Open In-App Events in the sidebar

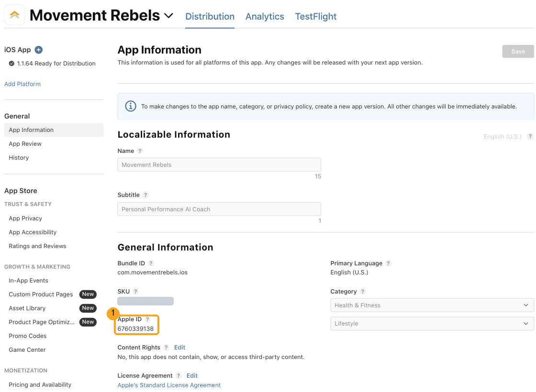tap(28, 281)
